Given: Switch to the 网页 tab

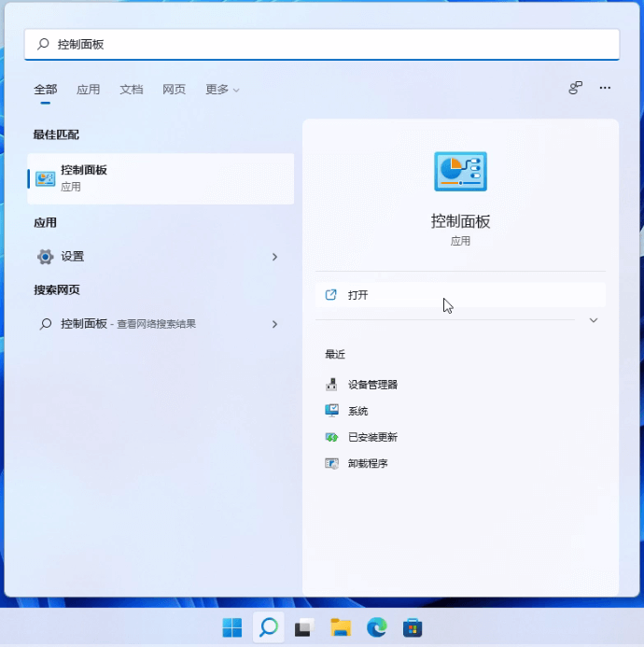Looking at the screenshot, I should (x=175, y=90).
